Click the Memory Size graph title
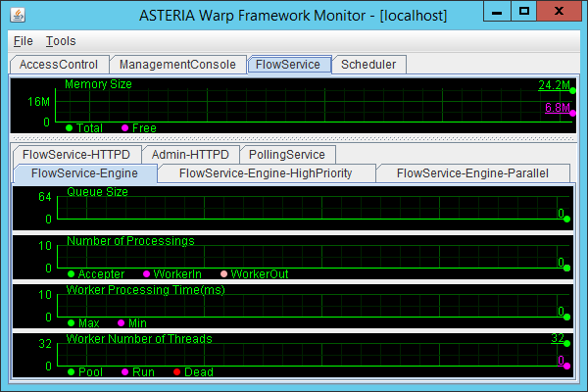 pos(98,84)
